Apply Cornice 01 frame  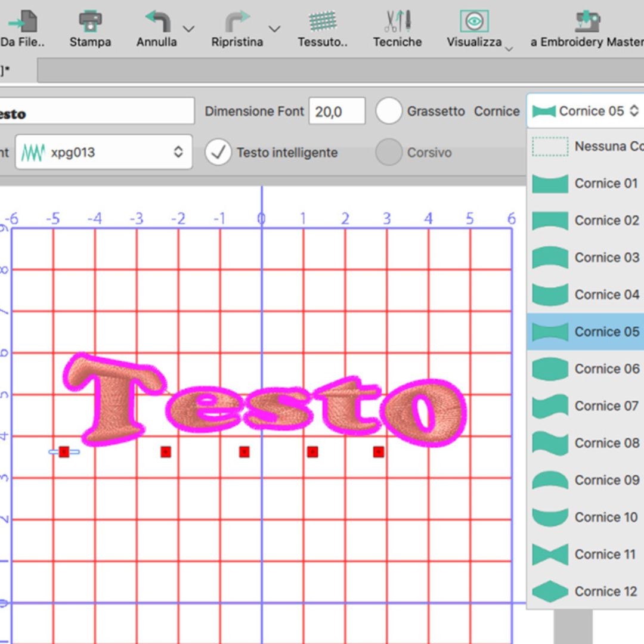585,184
